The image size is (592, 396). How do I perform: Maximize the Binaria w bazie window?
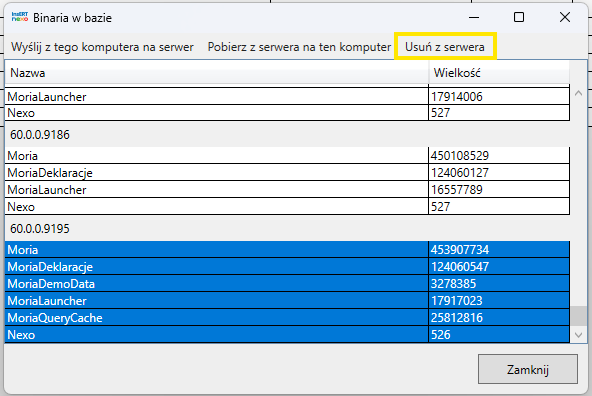519,17
